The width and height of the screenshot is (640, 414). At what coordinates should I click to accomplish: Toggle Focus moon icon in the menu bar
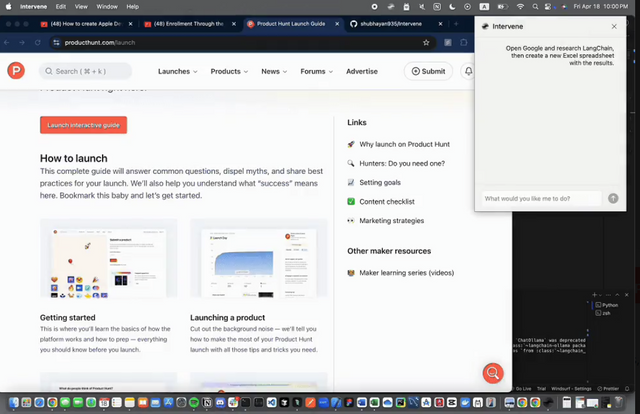(452, 7)
